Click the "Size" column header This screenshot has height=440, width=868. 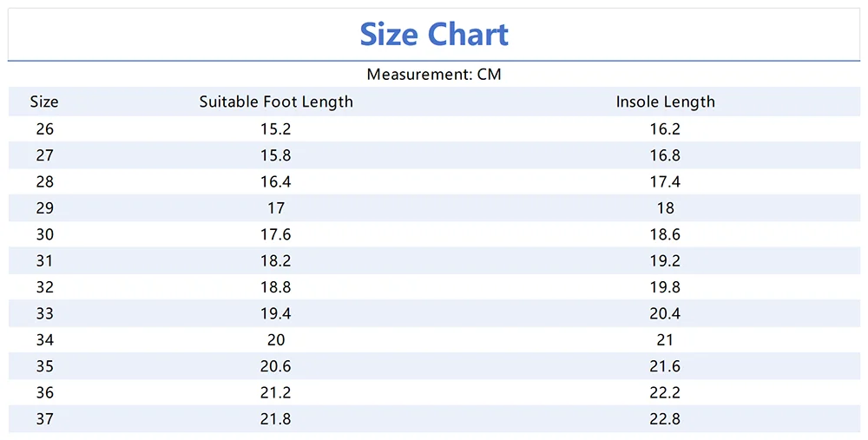[x=44, y=102]
